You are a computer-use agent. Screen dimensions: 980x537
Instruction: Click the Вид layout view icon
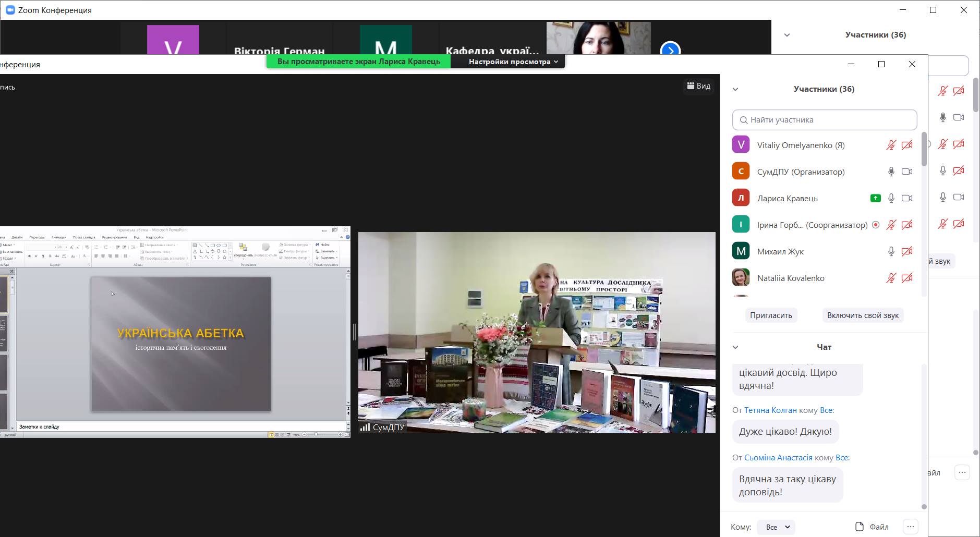coord(698,86)
